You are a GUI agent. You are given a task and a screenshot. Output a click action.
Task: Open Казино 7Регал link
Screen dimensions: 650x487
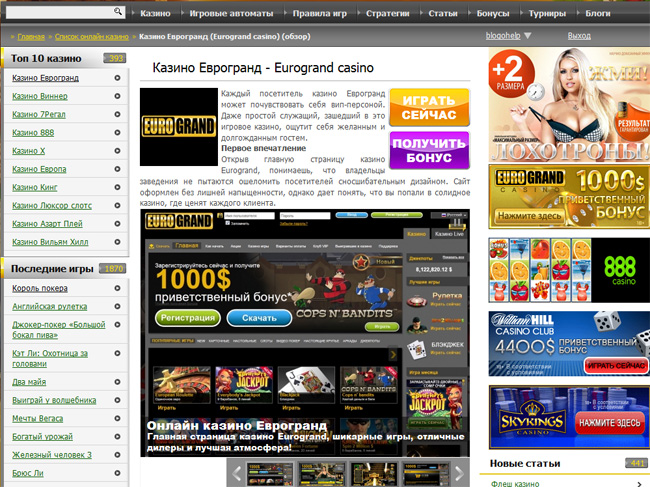coord(39,114)
